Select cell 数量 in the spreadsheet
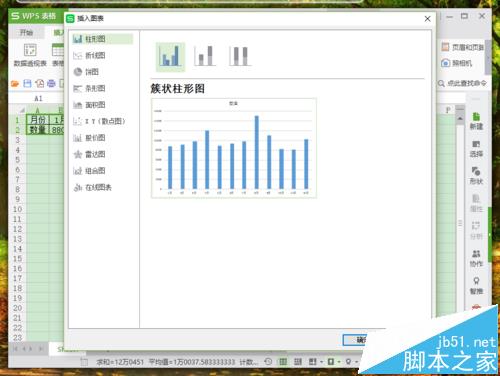This screenshot has width=500, height=376. 38,130
